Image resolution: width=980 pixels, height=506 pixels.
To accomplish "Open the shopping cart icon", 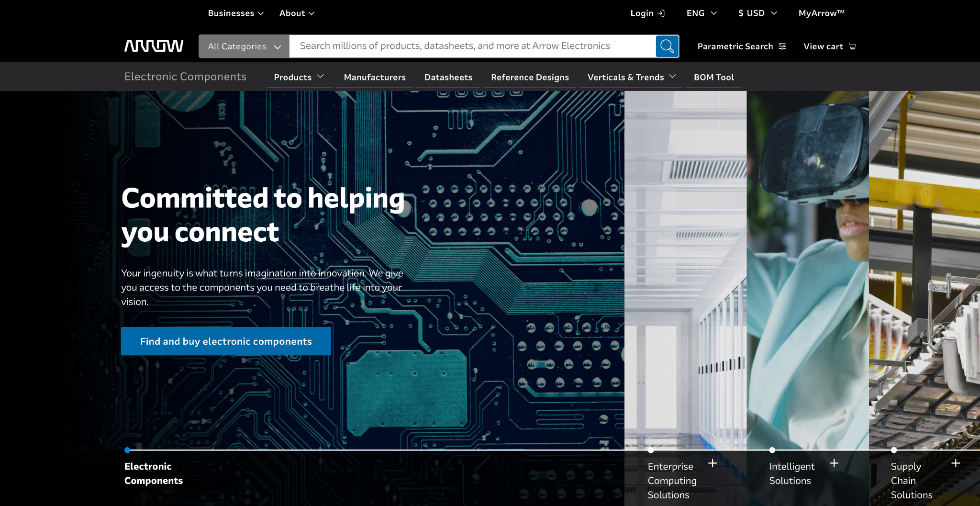I will (852, 46).
